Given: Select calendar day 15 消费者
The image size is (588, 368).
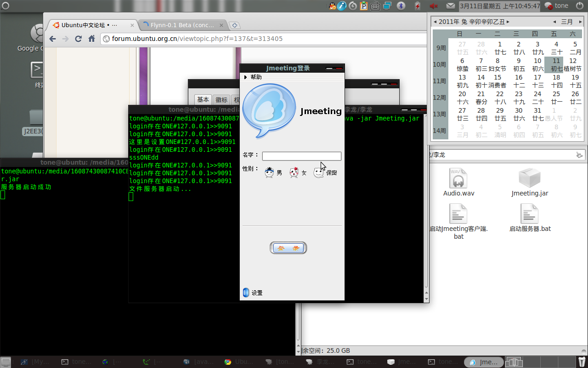Looking at the screenshot, I should tap(498, 81).
